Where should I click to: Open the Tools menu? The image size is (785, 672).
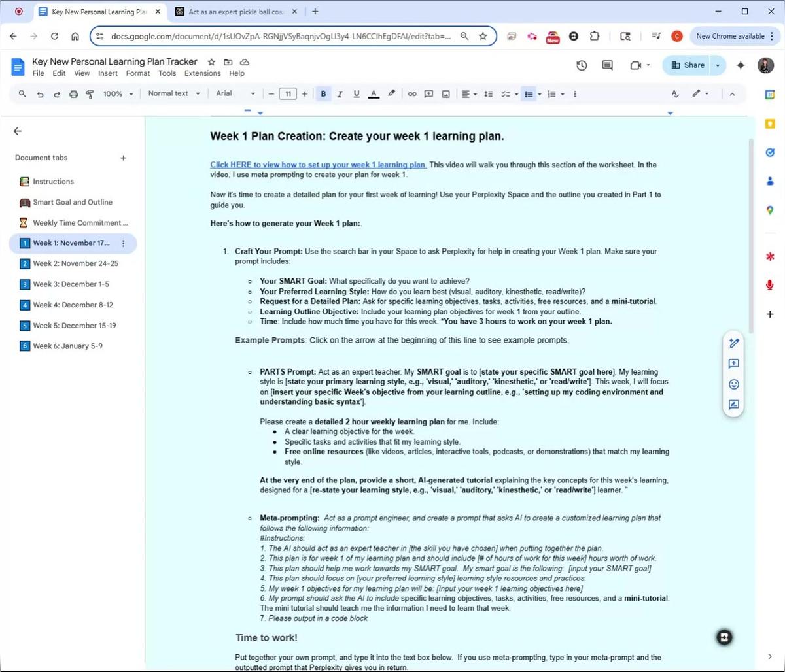(167, 73)
